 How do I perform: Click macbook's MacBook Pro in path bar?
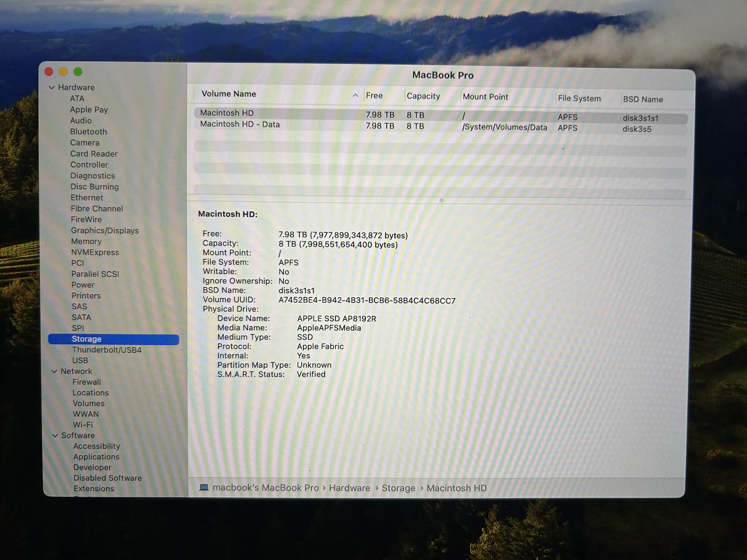[266, 488]
